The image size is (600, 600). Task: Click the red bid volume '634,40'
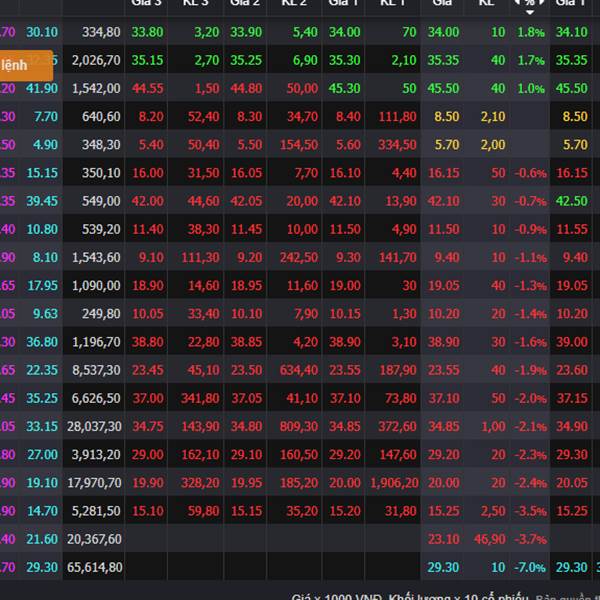pos(298,370)
